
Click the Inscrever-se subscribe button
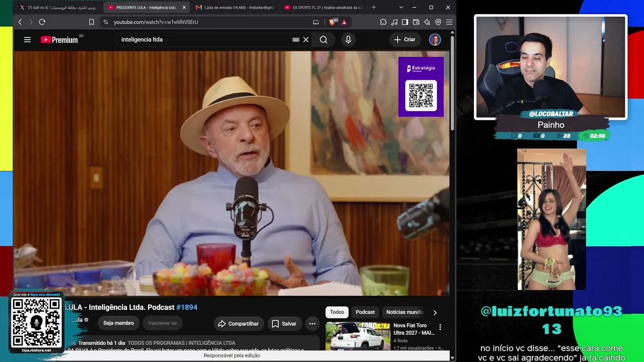(163, 323)
